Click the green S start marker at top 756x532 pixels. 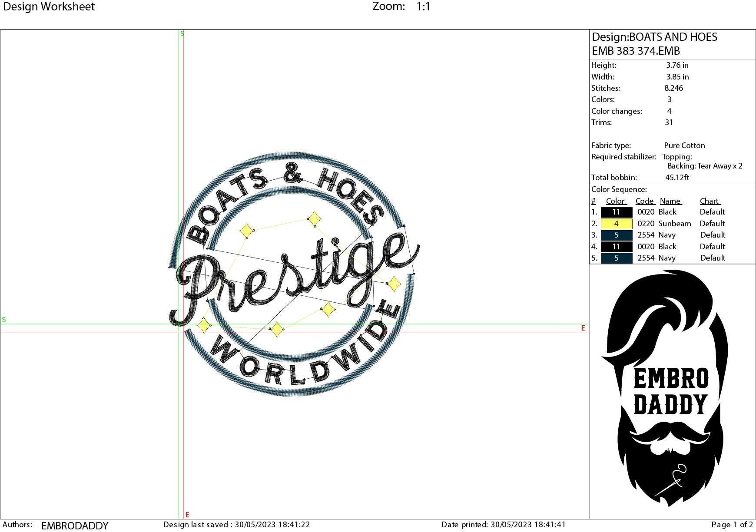coord(181,33)
